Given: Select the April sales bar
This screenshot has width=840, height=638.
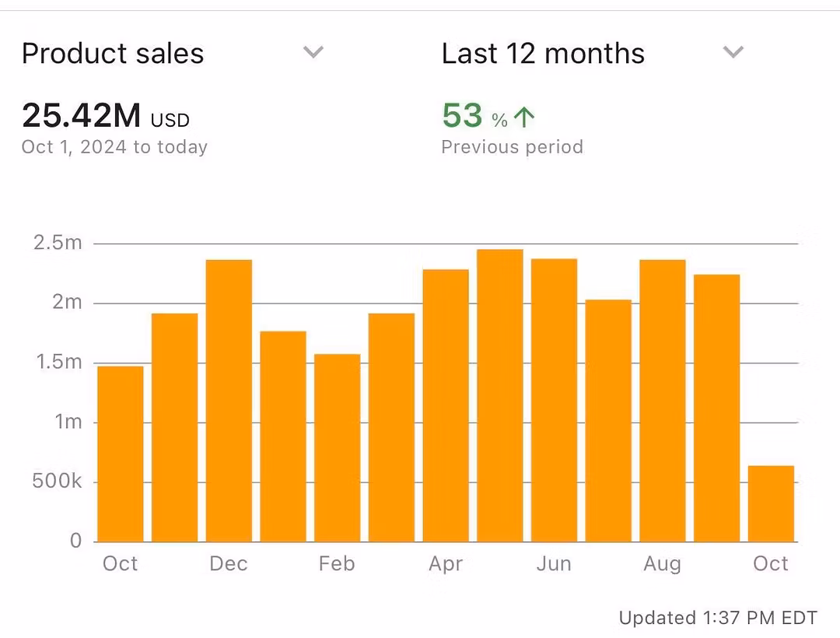Looking at the screenshot, I should click(x=446, y=405).
